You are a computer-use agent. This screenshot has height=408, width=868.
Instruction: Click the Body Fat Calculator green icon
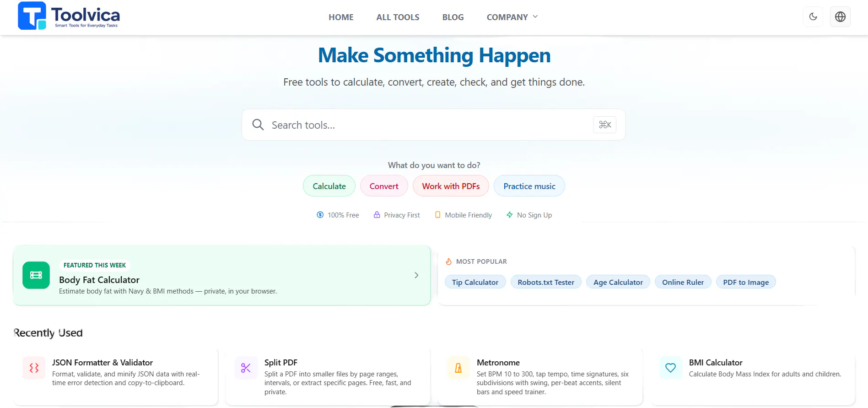(36, 275)
